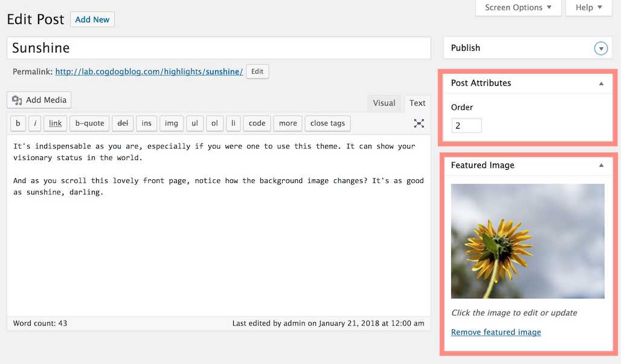The image size is (621, 364).
Task: Apply italic formatting with the i button
Action: (x=34, y=123)
